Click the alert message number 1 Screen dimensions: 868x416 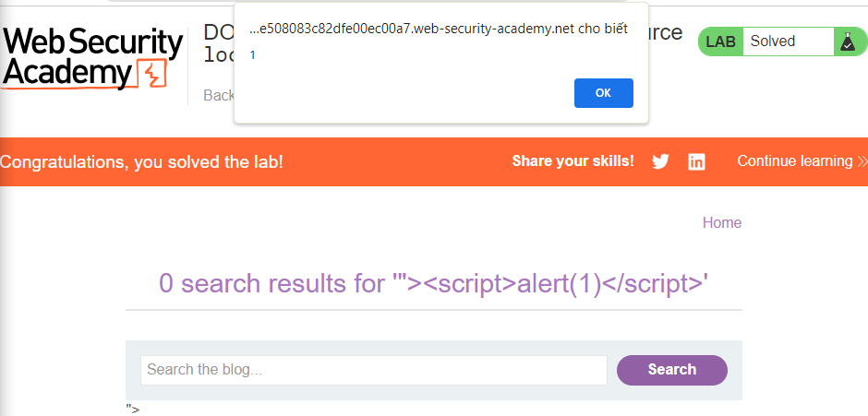[x=253, y=55]
